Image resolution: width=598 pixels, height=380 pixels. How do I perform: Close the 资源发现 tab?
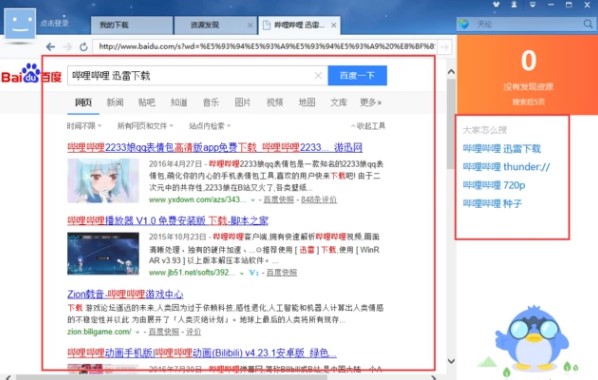250,25
